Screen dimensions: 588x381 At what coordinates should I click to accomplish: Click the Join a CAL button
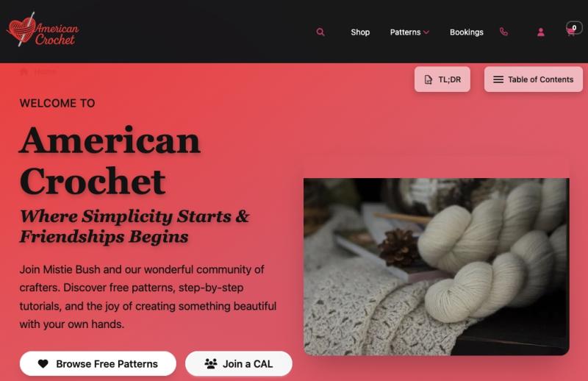coord(238,363)
